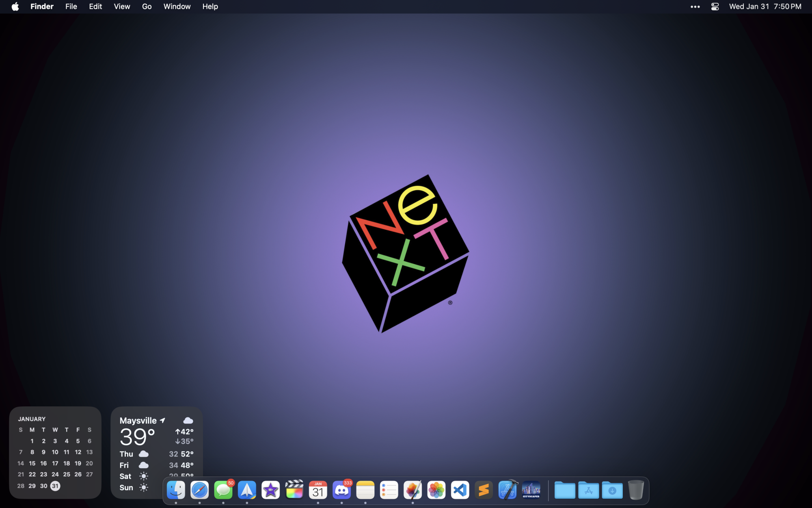Image resolution: width=812 pixels, height=508 pixels.
Task: Click the 35° low temperature reading
Action: [184, 441]
